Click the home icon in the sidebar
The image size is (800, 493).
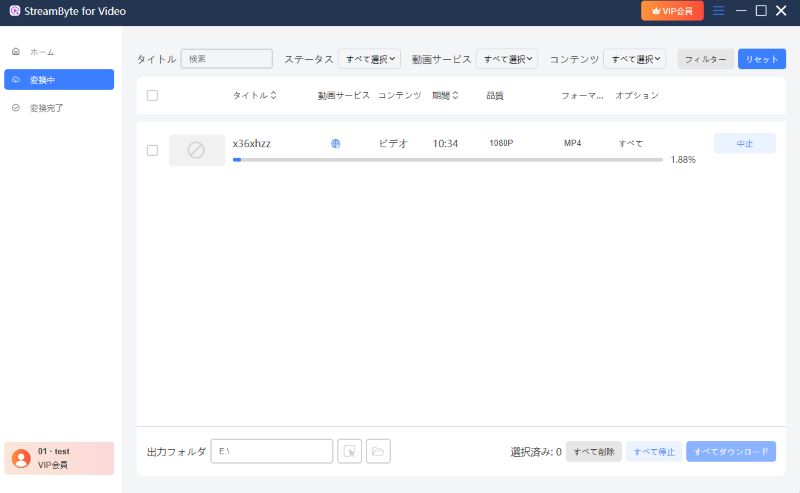click(x=16, y=52)
